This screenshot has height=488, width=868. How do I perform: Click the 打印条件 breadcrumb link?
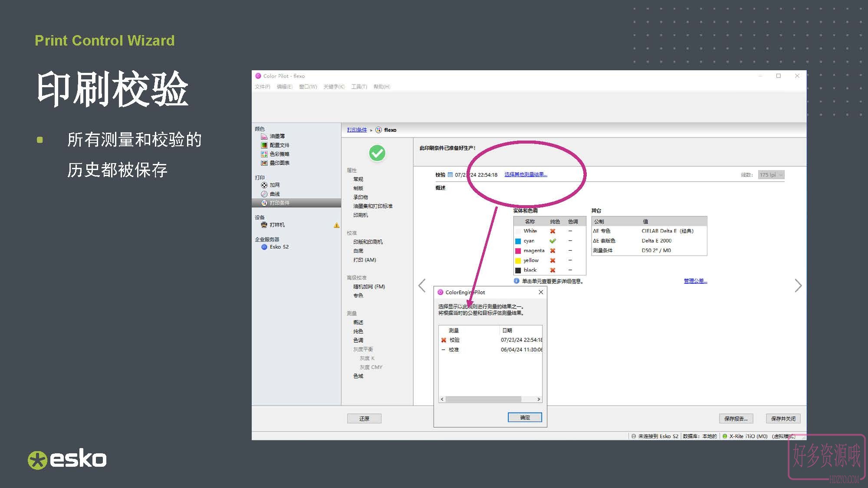click(357, 130)
